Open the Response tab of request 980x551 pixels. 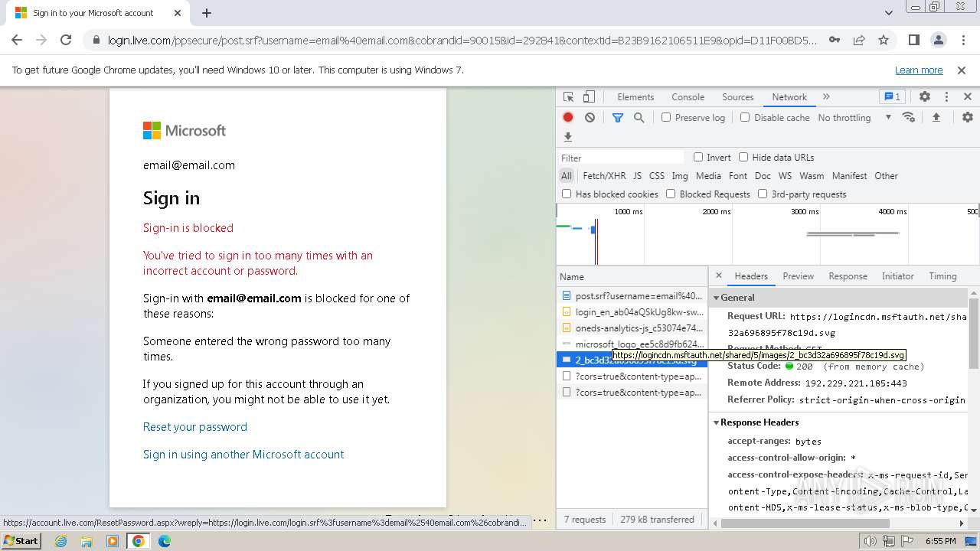click(848, 276)
